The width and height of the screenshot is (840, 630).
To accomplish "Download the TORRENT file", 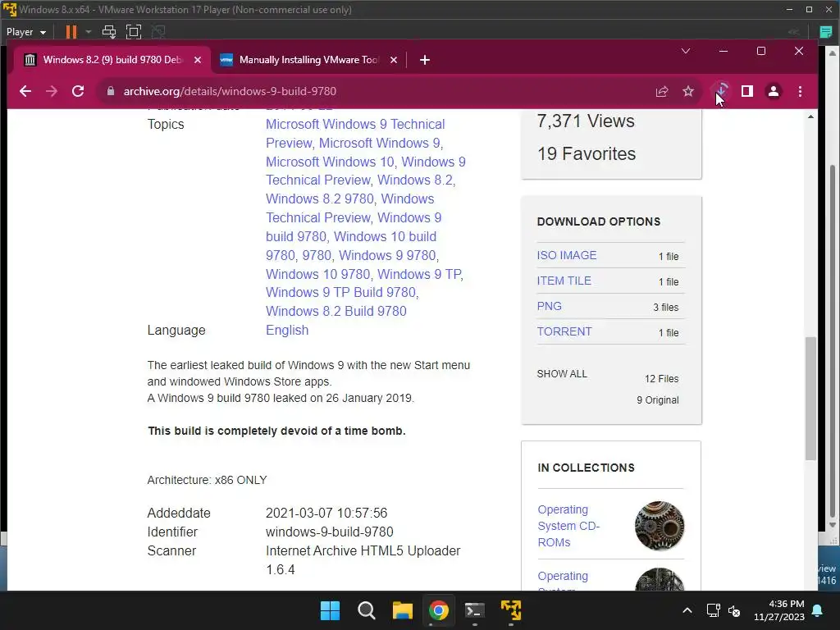I will point(564,331).
